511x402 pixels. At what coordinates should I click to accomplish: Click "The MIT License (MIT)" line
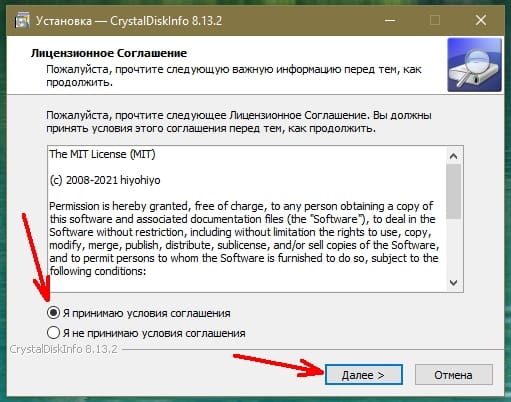pyautogui.click(x=102, y=154)
